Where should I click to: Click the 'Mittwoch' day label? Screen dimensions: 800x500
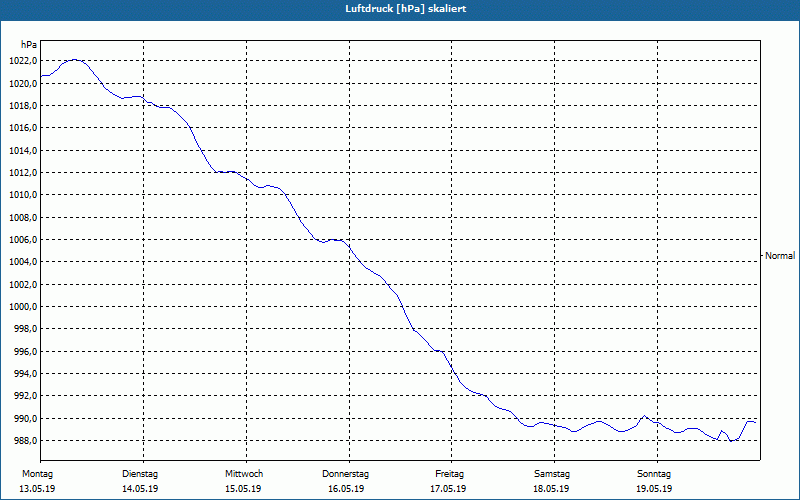244,474
